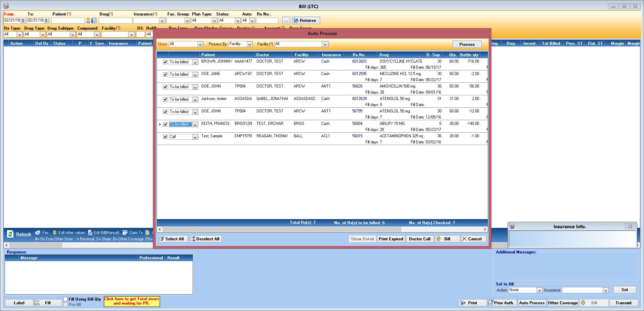644x311 pixels.
Task: Open the Facility filter dropdown in Auto Process
Action: pyautogui.click(x=324, y=44)
